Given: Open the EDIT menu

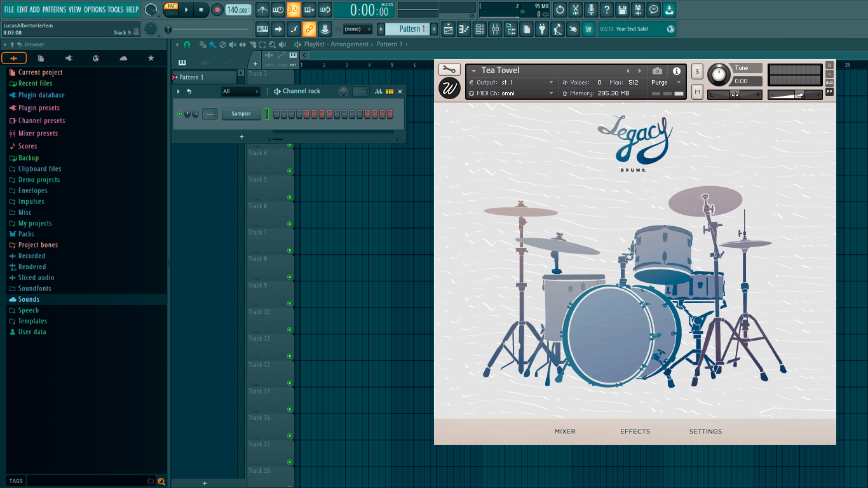Looking at the screenshot, I should [x=22, y=10].
